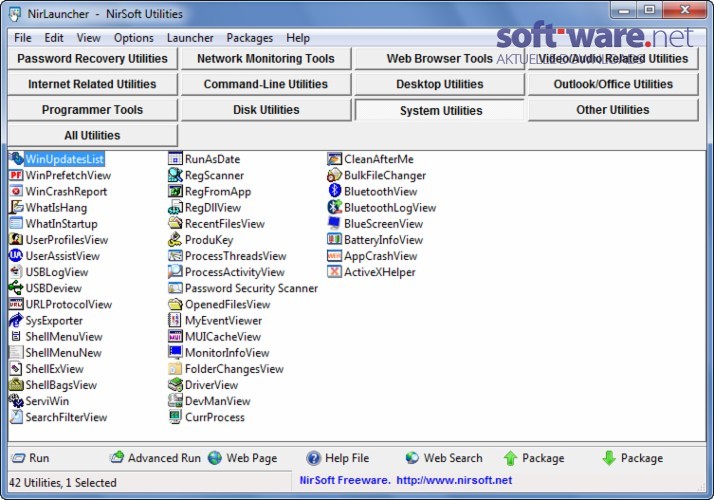This screenshot has height=500, width=714.
Task: Open the utility's Web Page
Action: [243, 458]
